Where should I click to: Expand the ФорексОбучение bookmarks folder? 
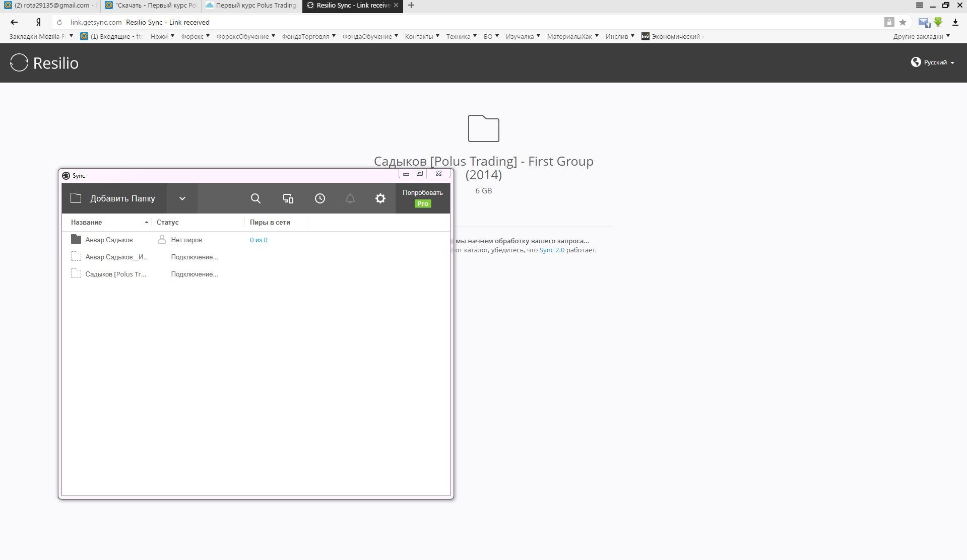pos(246,36)
